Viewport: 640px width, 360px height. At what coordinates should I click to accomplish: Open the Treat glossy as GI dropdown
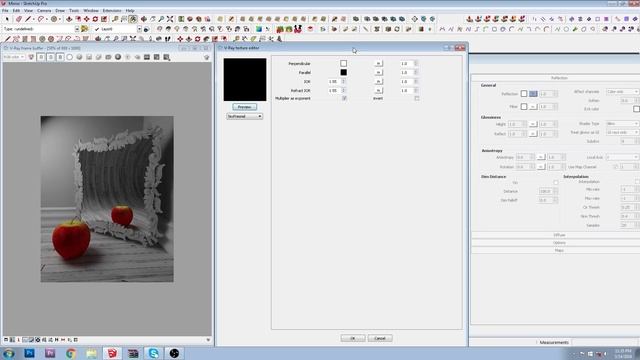622,132
